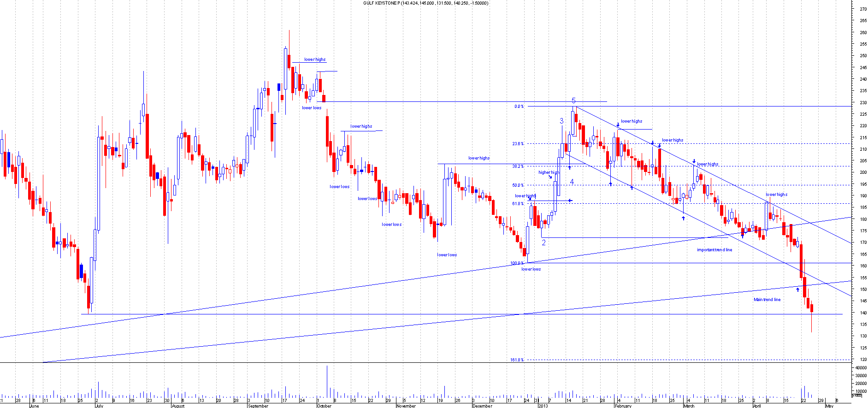Click the 0.0% Fibonacci level label
This screenshot has width=868, height=408.
pos(519,106)
